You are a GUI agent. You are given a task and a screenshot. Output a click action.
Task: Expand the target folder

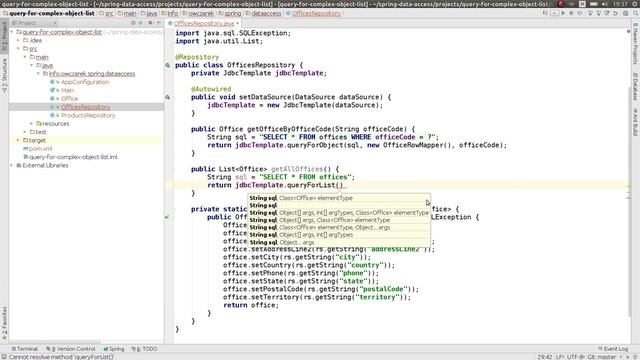point(18,140)
